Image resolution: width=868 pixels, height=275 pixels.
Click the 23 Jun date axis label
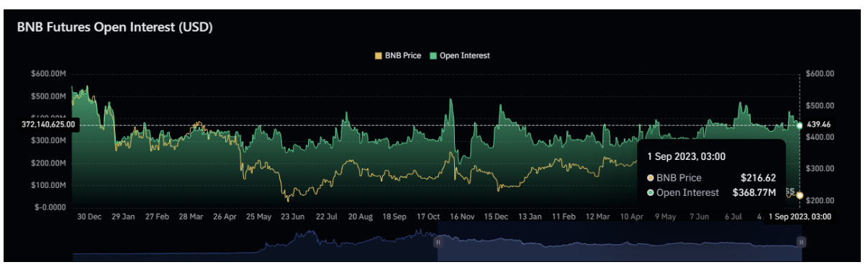click(x=293, y=216)
